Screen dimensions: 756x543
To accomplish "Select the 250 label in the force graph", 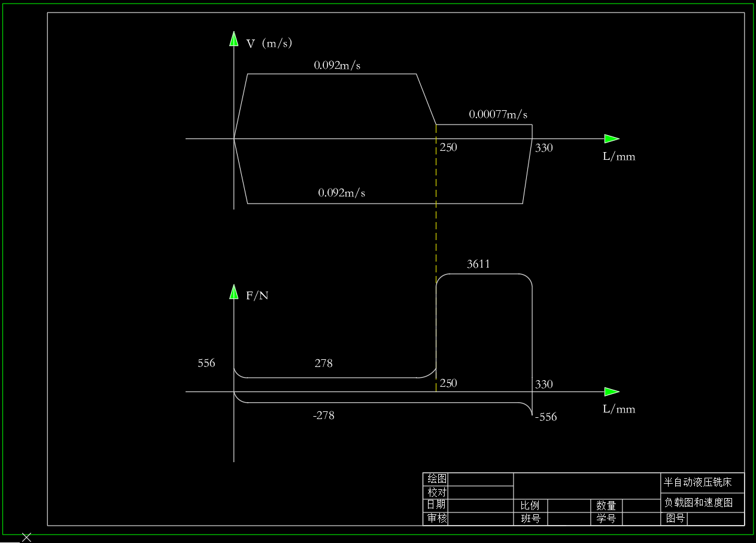I will [x=448, y=383].
